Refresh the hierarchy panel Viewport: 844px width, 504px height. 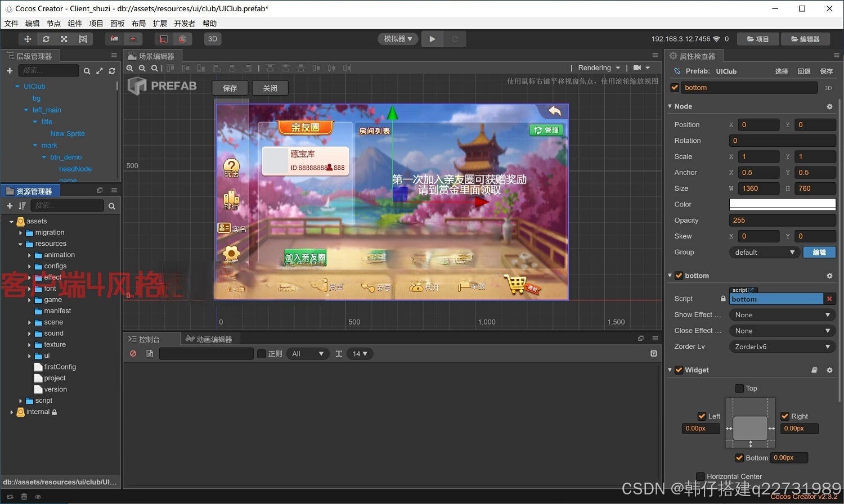pyautogui.click(x=112, y=71)
